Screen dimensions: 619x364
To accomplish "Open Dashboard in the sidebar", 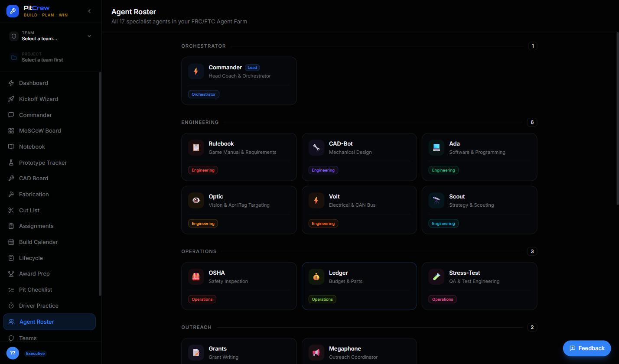I will coord(49,83).
